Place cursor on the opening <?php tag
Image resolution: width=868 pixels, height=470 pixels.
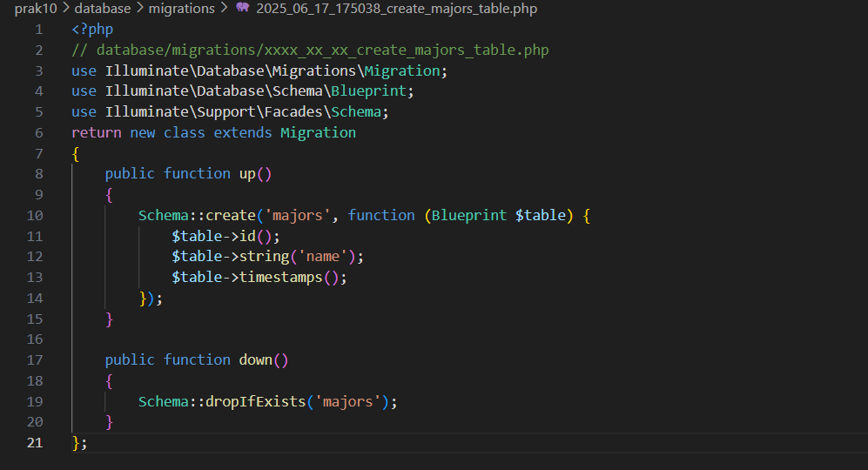point(92,29)
